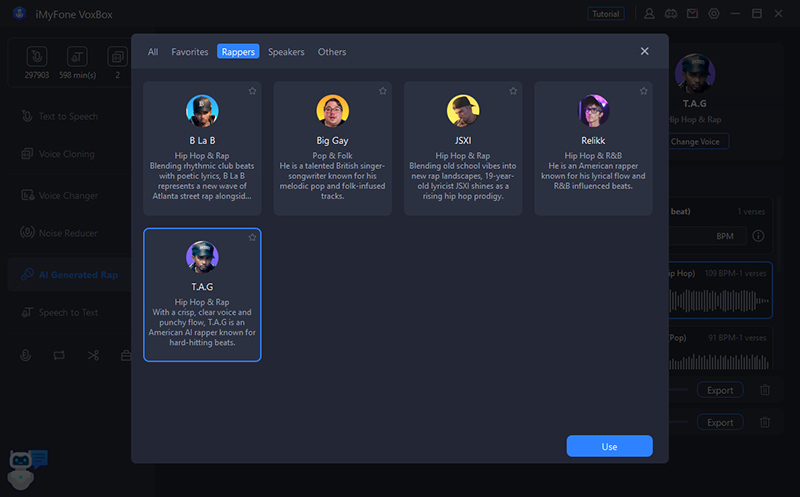Open Text to Speech in sidebar
Image resolution: width=800 pixels, height=497 pixels.
pos(69,116)
